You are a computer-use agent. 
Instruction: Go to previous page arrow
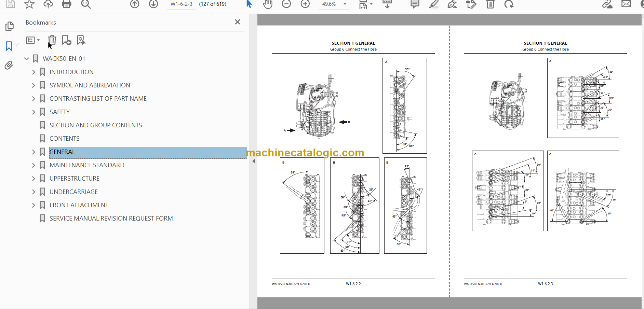(x=135, y=4)
